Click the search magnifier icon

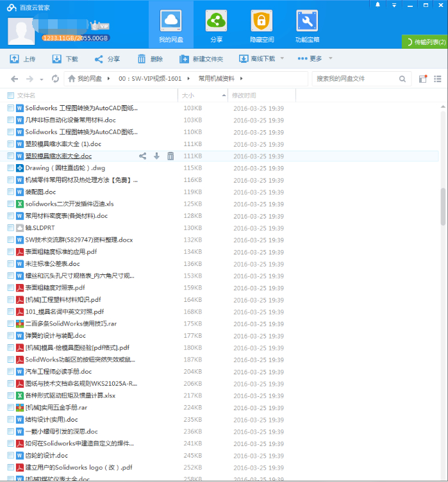[x=402, y=79]
